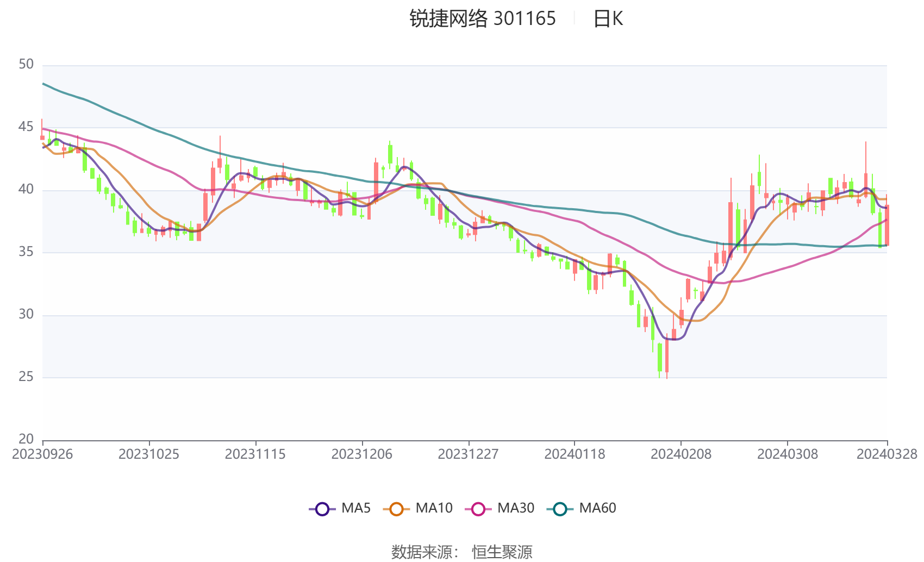924x562 pixels.
Task: Click the y-axis value 35
Action: click(x=26, y=252)
